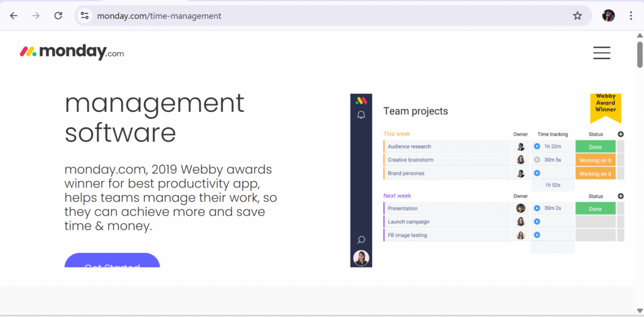Viewport: 644px width, 317px height.
Task: Open site information icon in address bar
Action: click(x=85, y=16)
